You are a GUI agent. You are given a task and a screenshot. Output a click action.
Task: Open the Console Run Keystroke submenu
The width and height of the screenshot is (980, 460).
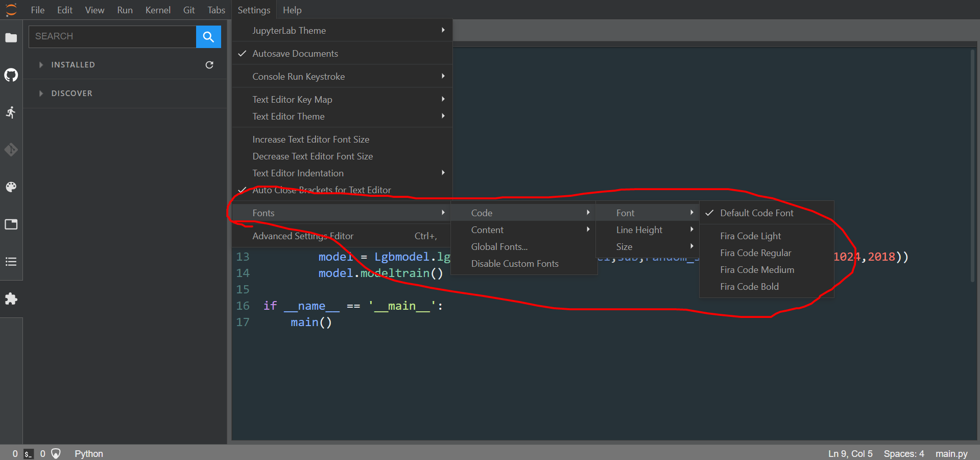pos(342,77)
